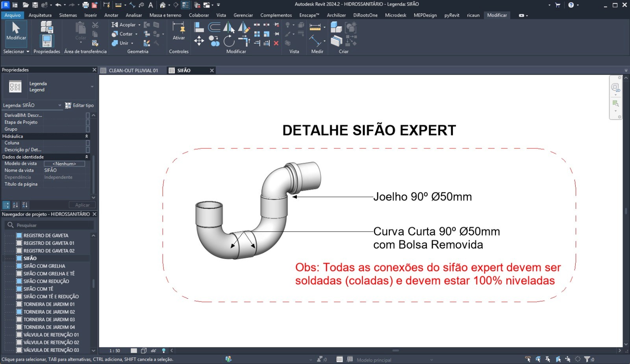Select SIFÃO COM GRELHA in project browser
This screenshot has height=364, width=630.
44,266
